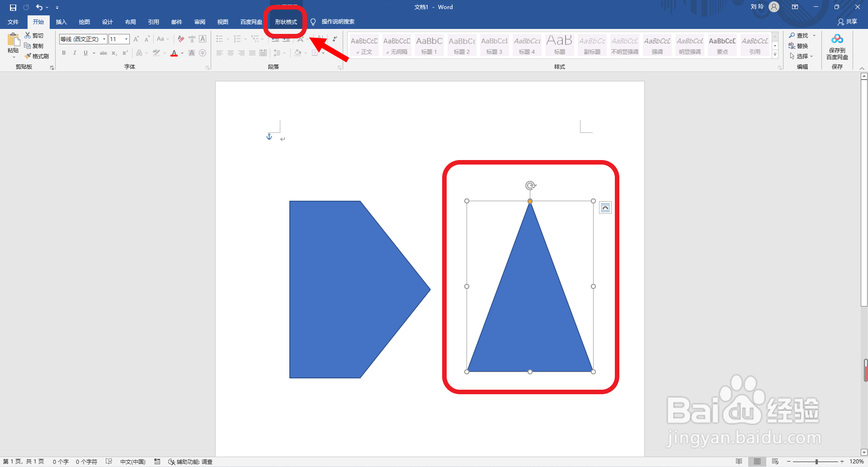Click the 共享 Share button
The width and height of the screenshot is (868, 467).
[847, 22]
